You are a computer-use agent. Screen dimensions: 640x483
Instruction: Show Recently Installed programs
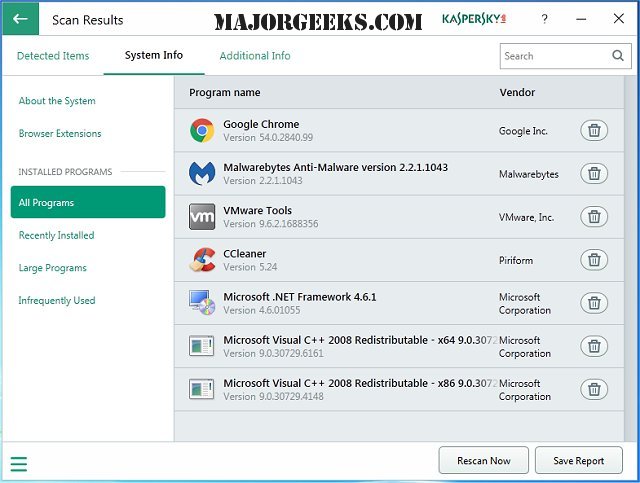point(56,235)
